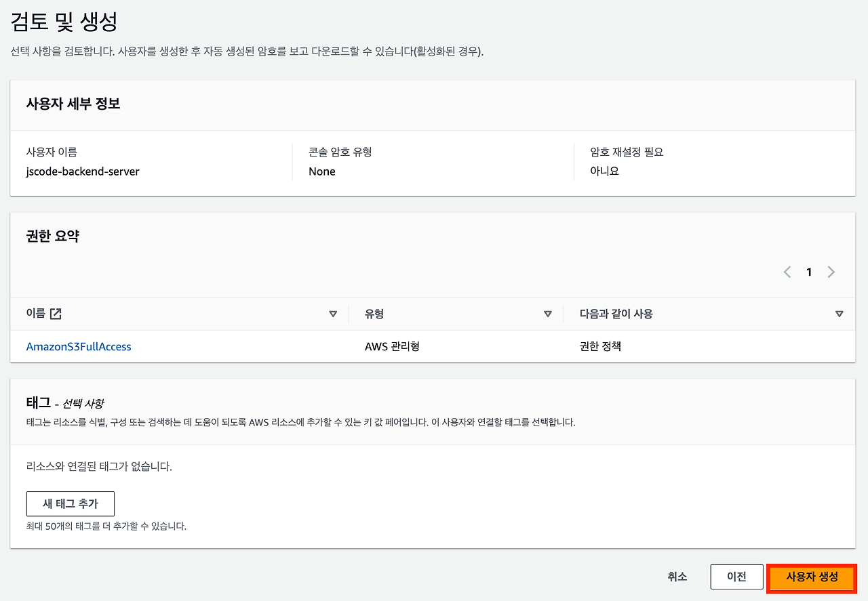Viewport: 868px width, 601px height.
Task: Click the AWS 관리형 type cell
Action: tap(392, 346)
